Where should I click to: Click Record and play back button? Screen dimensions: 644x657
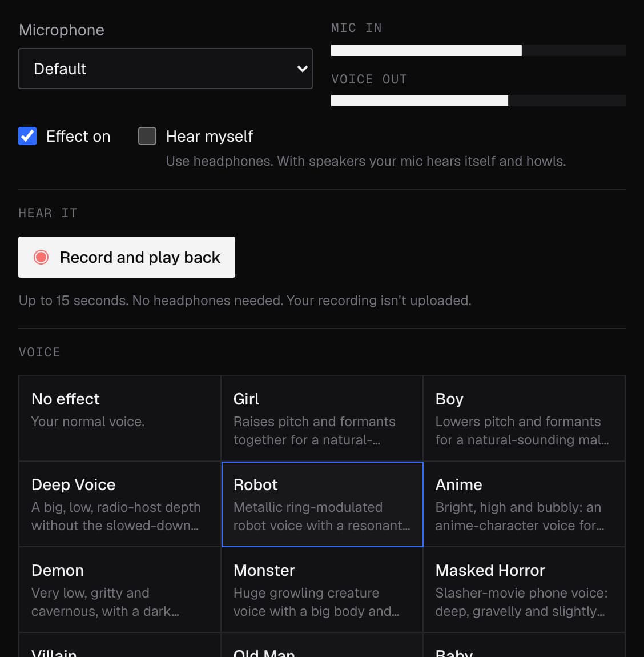(x=126, y=257)
